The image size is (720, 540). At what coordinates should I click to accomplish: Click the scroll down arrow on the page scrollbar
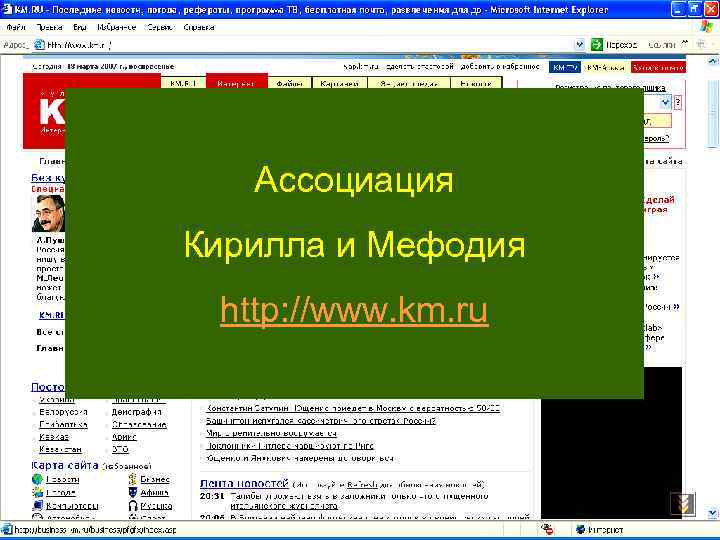pyautogui.click(x=712, y=512)
